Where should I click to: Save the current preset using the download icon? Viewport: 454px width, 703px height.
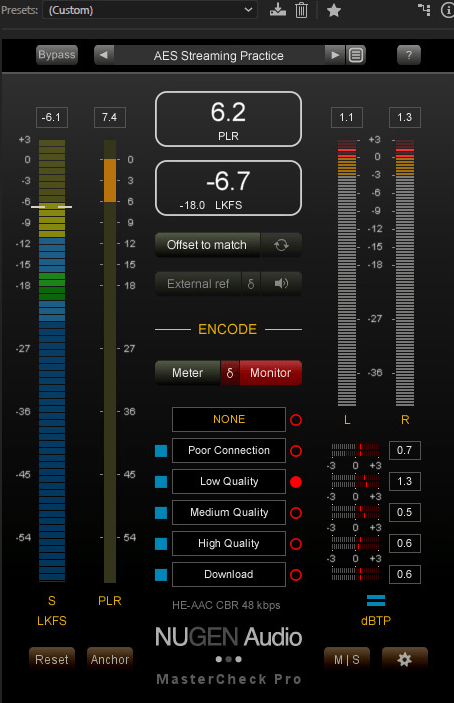coord(277,10)
